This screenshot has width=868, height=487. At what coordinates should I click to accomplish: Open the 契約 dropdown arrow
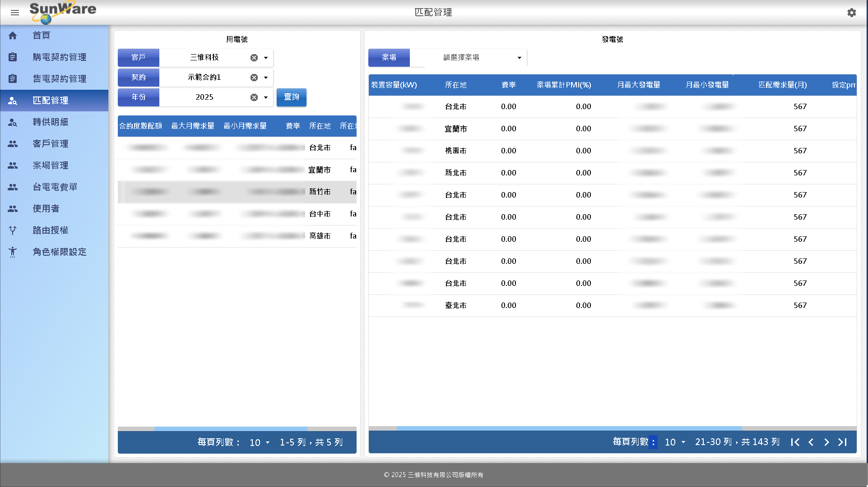pos(266,78)
